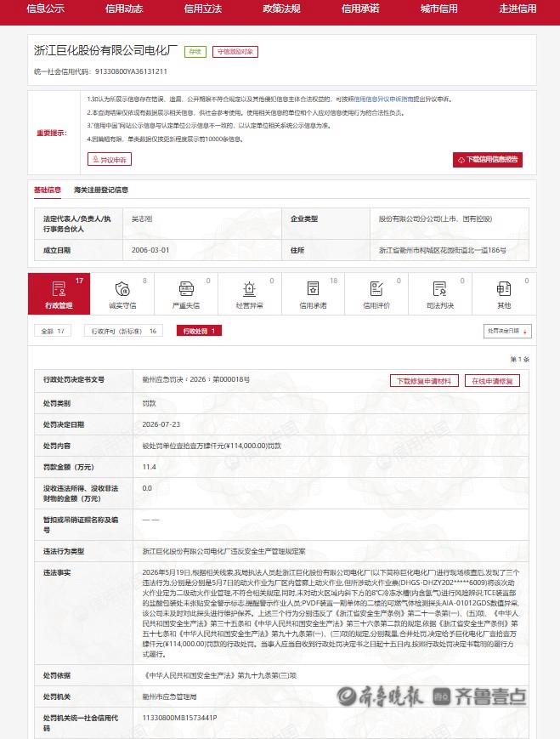Filter records by 全部 17
Image resolution: width=560 pixels, height=739 pixels.
[53, 332]
